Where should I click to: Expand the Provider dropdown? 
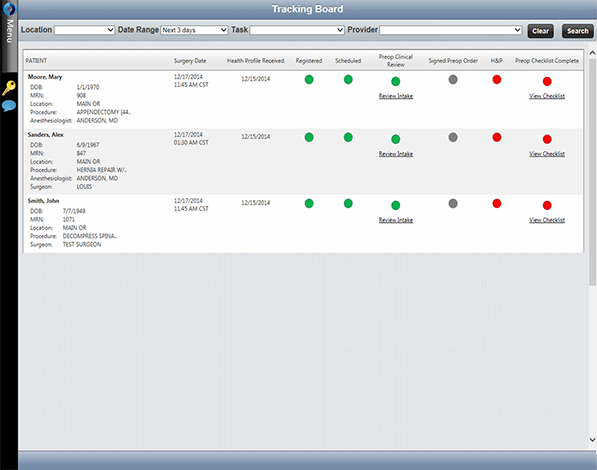451,30
